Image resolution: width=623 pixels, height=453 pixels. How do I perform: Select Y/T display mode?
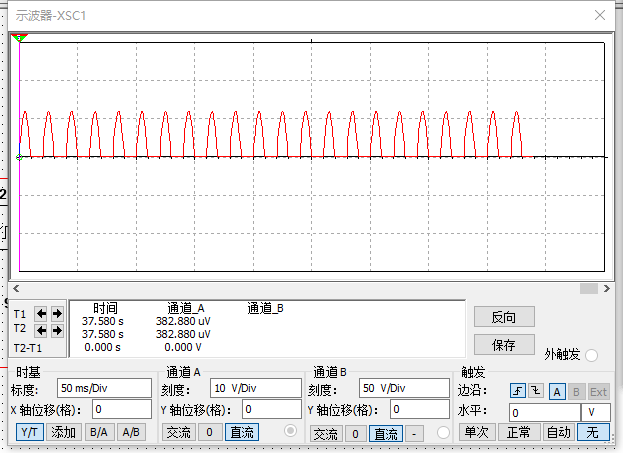(30, 432)
